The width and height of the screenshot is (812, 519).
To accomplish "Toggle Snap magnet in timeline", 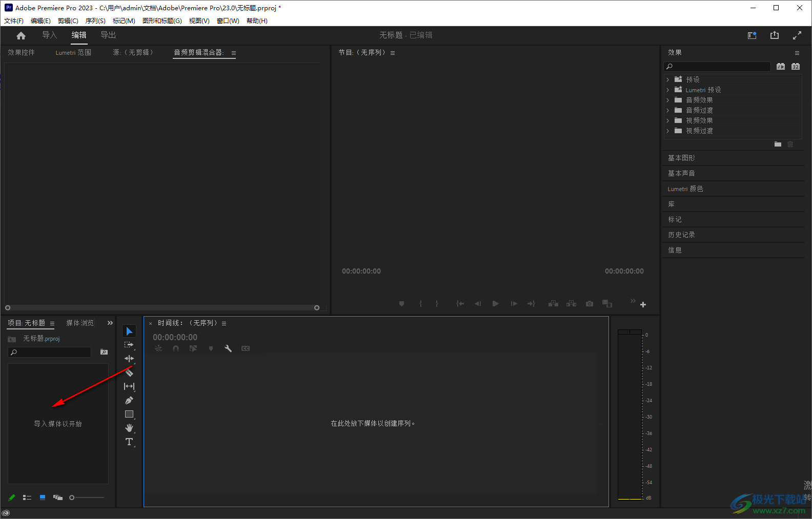I will (176, 348).
